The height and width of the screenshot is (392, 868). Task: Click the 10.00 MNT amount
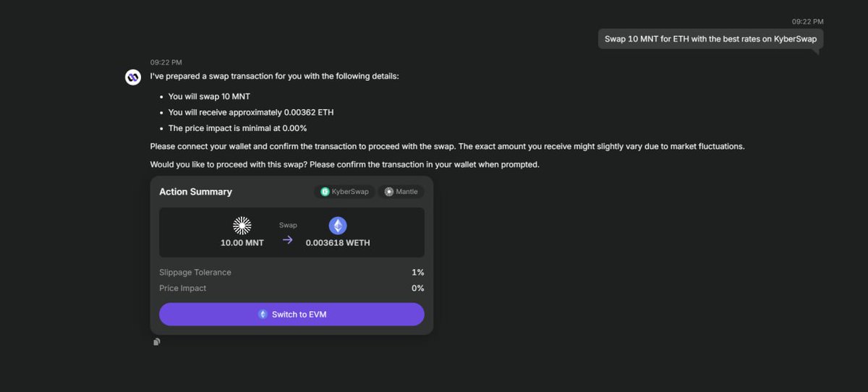click(x=242, y=243)
